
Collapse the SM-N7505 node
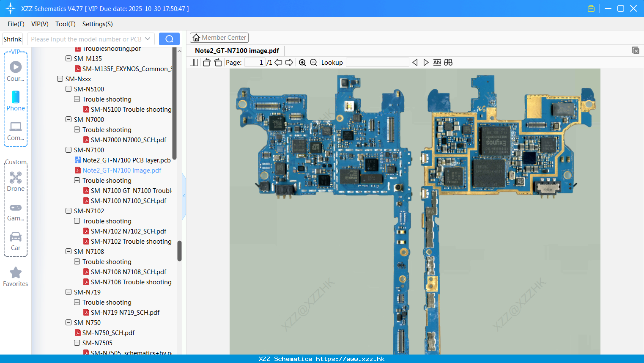point(77,343)
